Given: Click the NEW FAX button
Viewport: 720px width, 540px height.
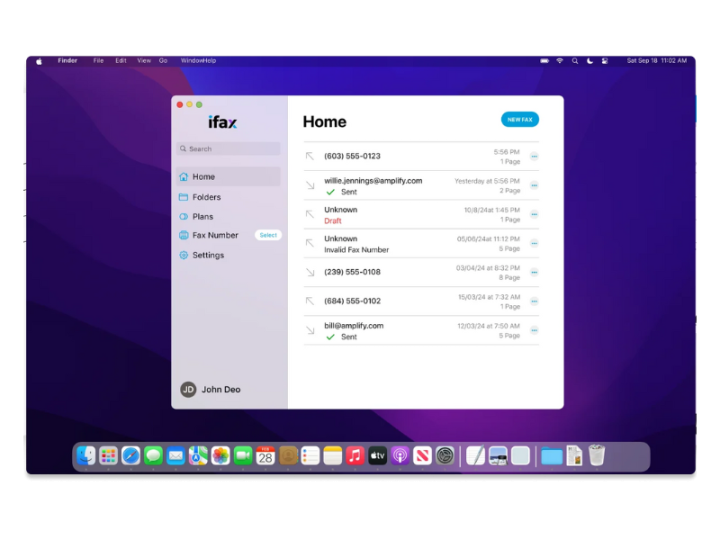Looking at the screenshot, I should pos(520,119).
